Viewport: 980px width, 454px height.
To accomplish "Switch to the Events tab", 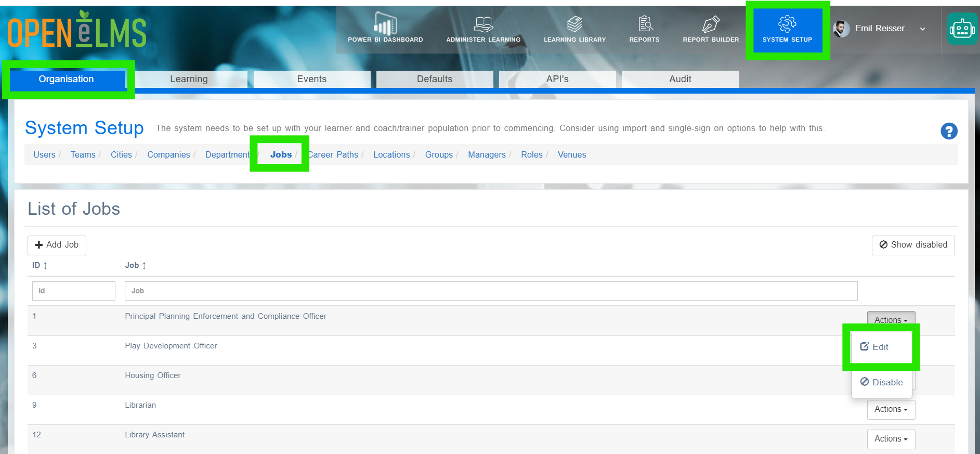I will (x=312, y=79).
